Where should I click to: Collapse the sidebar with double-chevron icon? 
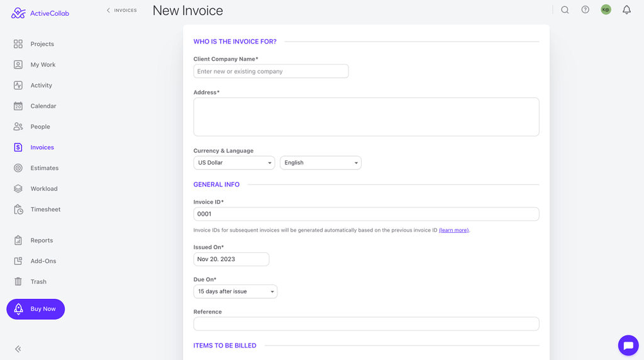18,349
